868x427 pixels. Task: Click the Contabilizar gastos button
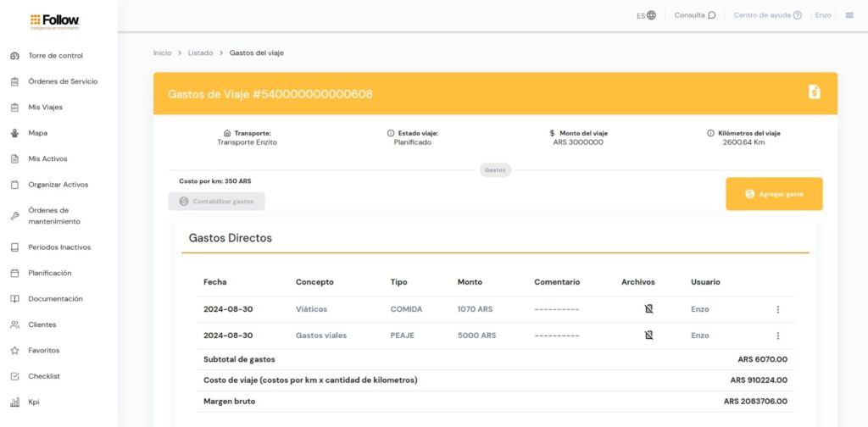(x=216, y=202)
